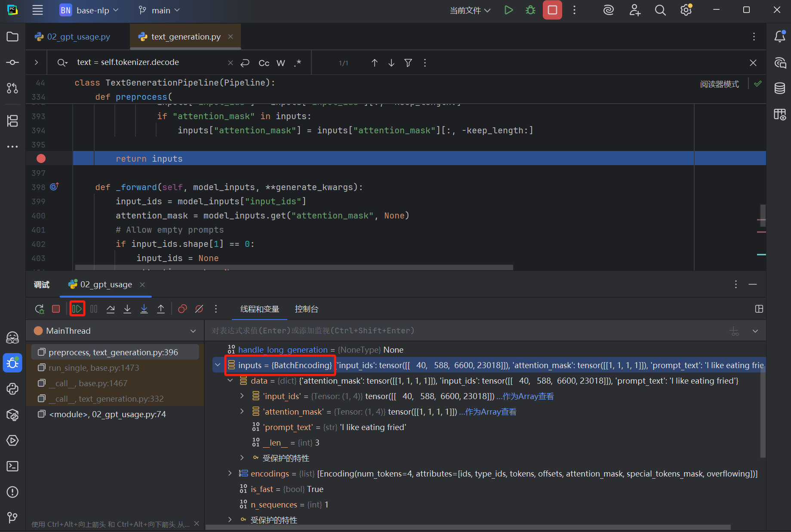Collapse the inputs BatchEncoding variable
This screenshot has height=532, width=791.
tap(218, 365)
